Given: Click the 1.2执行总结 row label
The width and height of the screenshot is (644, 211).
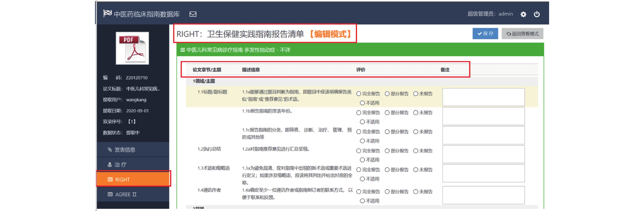Looking at the screenshot, I should click(x=209, y=149).
